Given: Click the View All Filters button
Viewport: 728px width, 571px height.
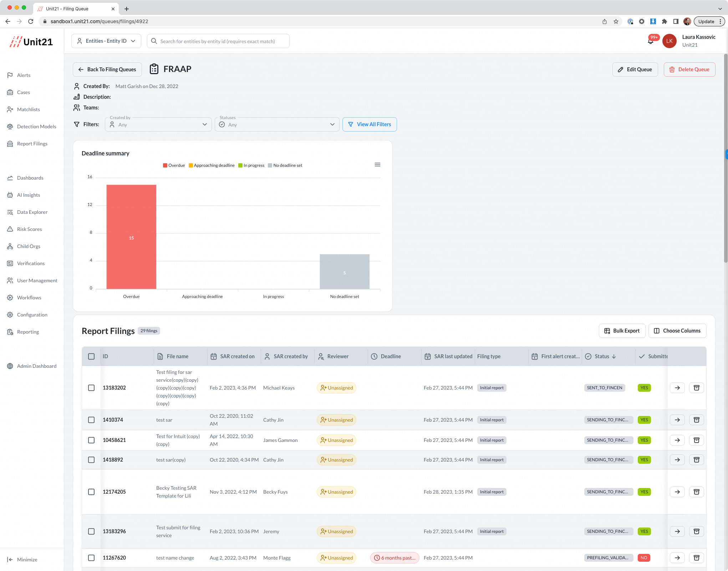Looking at the screenshot, I should pos(370,124).
